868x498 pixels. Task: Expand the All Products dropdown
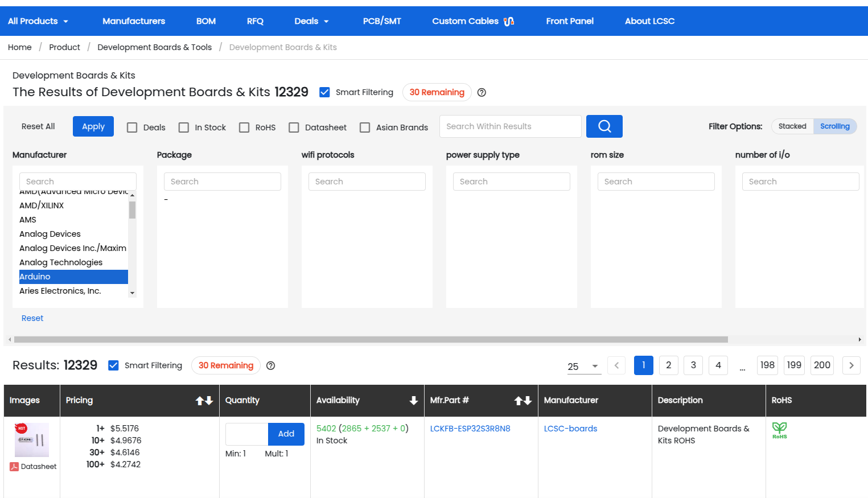pyautogui.click(x=38, y=21)
